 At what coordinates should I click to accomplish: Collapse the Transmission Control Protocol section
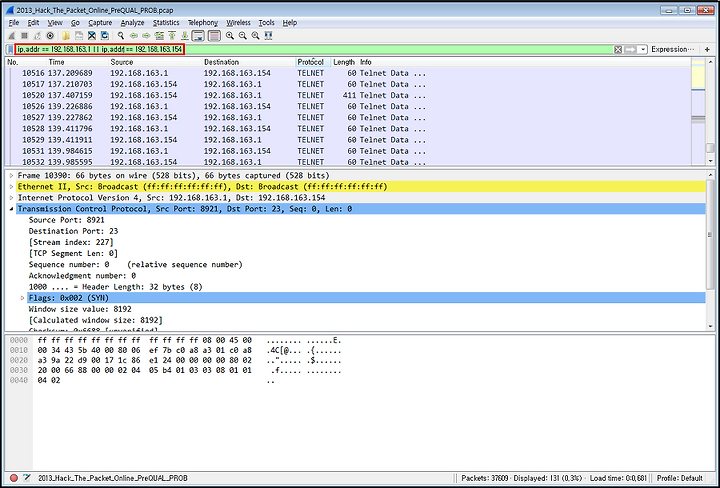11,209
